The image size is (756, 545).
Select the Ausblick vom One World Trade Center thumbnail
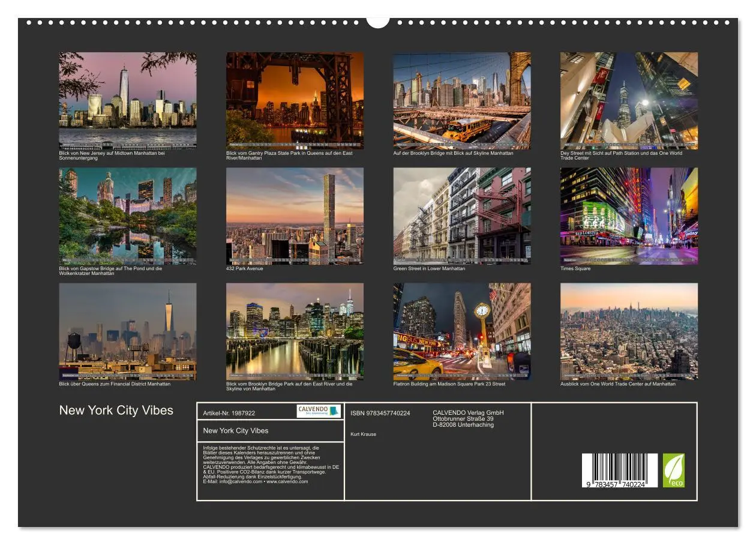point(628,332)
